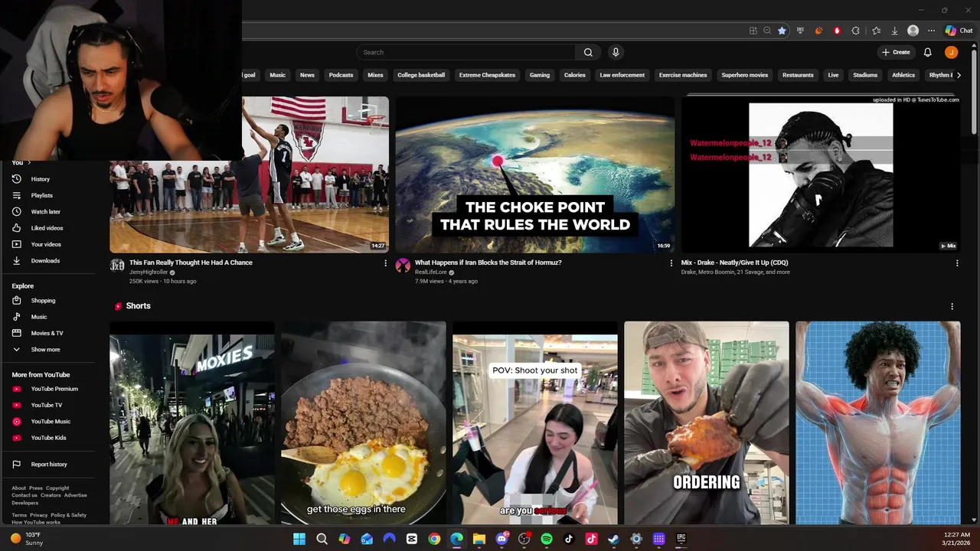
Task: Open the orange J account avatar
Action: pyautogui.click(x=951, y=52)
